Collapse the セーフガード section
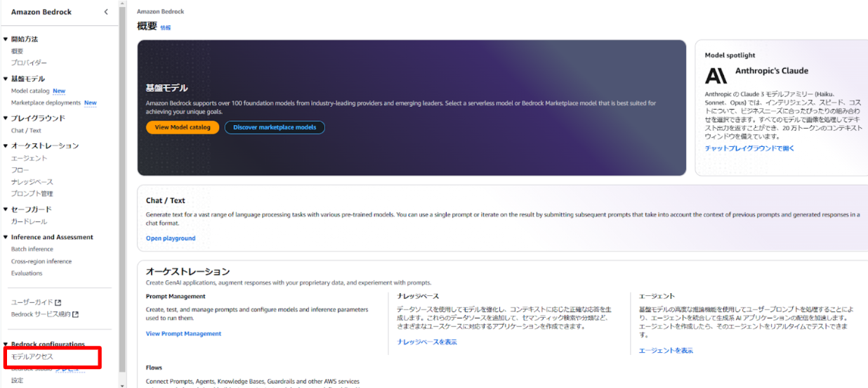The width and height of the screenshot is (868, 388). pos(6,209)
